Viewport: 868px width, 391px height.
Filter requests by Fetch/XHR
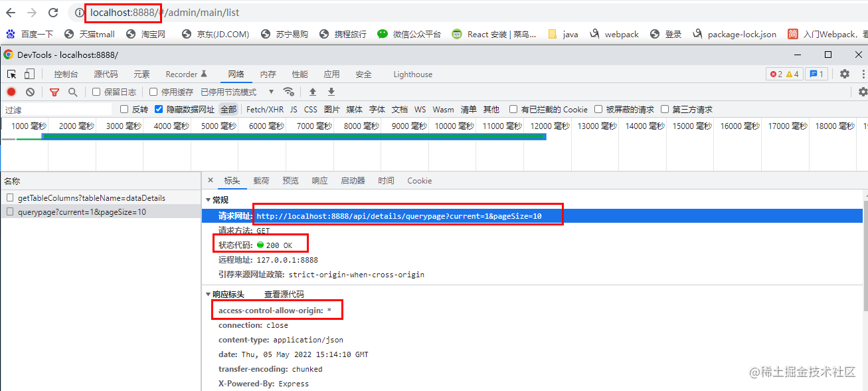pos(264,109)
